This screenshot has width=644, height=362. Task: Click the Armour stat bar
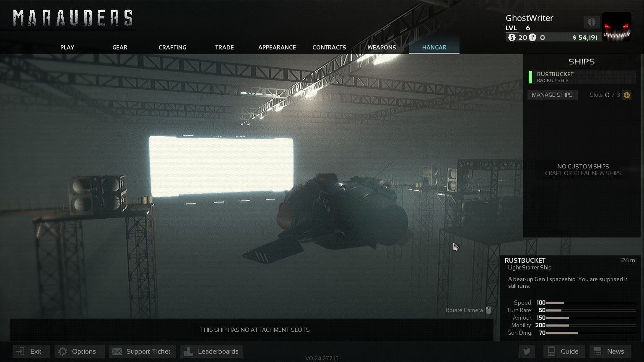(x=591, y=318)
